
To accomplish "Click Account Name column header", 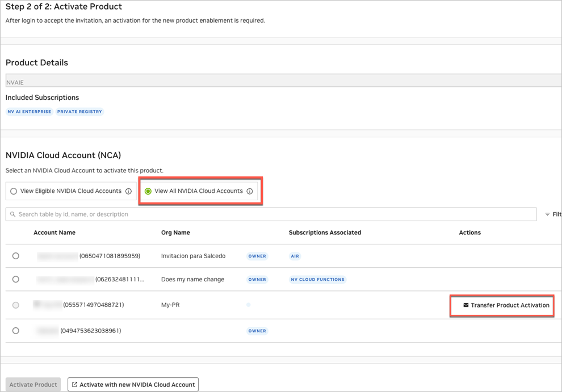I will 54,233.
